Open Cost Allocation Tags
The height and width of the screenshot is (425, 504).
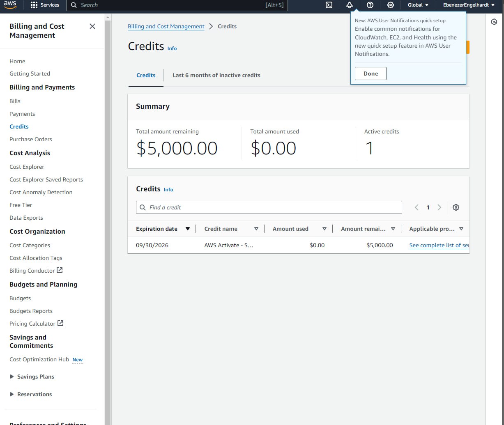click(36, 258)
